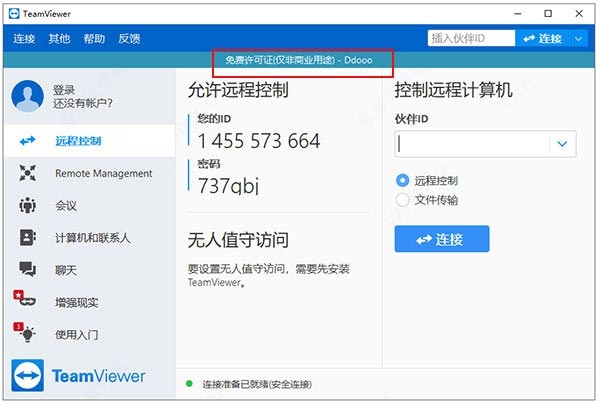Screen dimensions: 600x403
Task: Click the meeting (会议) people icon
Action: coord(28,206)
